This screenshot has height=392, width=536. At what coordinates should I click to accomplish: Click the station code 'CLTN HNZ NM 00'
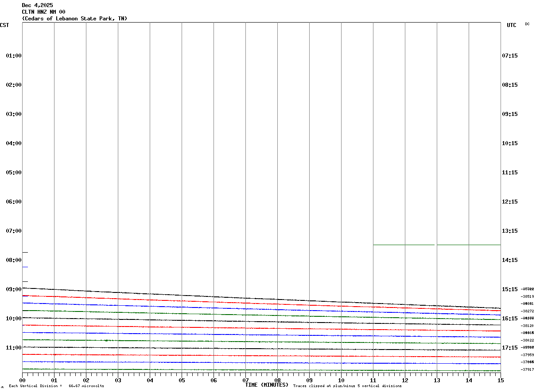pyautogui.click(x=43, y=12)
